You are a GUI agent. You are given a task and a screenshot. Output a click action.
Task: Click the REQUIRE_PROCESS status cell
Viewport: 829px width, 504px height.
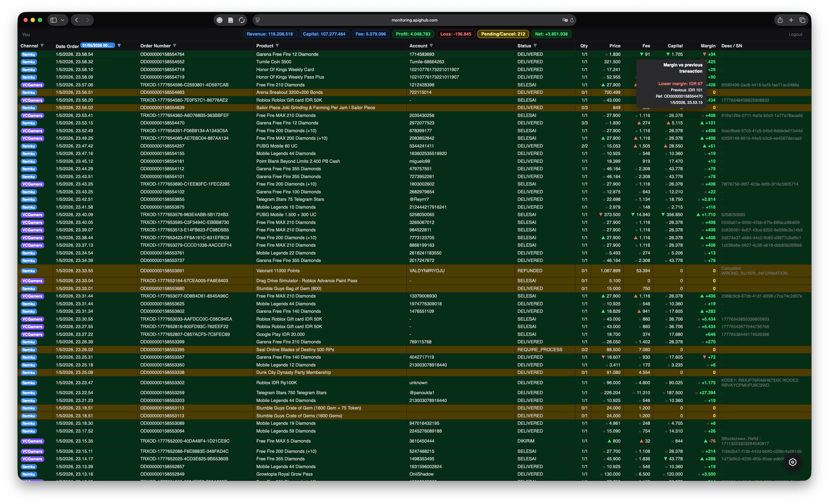coord(539,350)
